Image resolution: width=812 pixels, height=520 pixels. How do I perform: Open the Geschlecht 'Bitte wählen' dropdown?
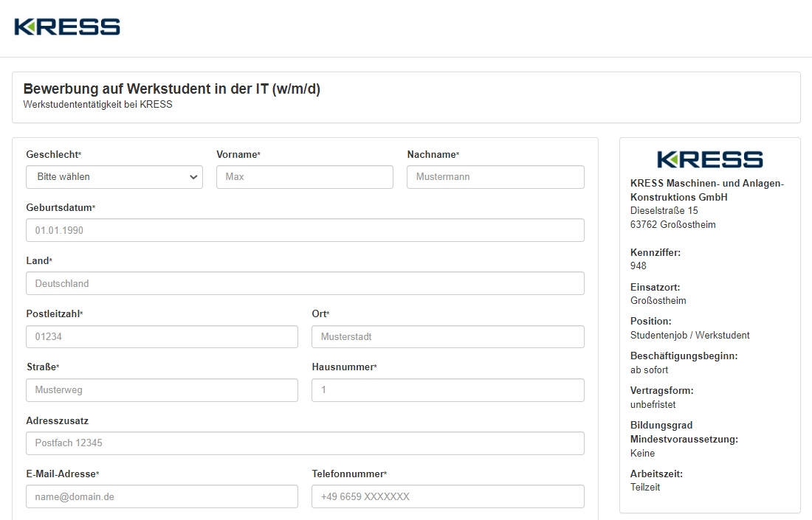click(x=114, y=177)
